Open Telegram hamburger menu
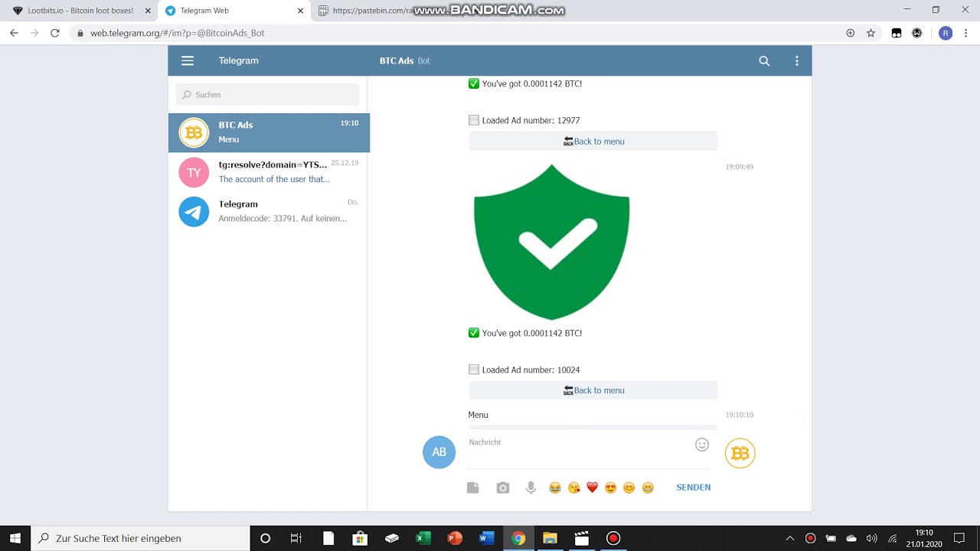Image resolution: width=980 pixels, height=551 pixels. [x=188, y=60]
